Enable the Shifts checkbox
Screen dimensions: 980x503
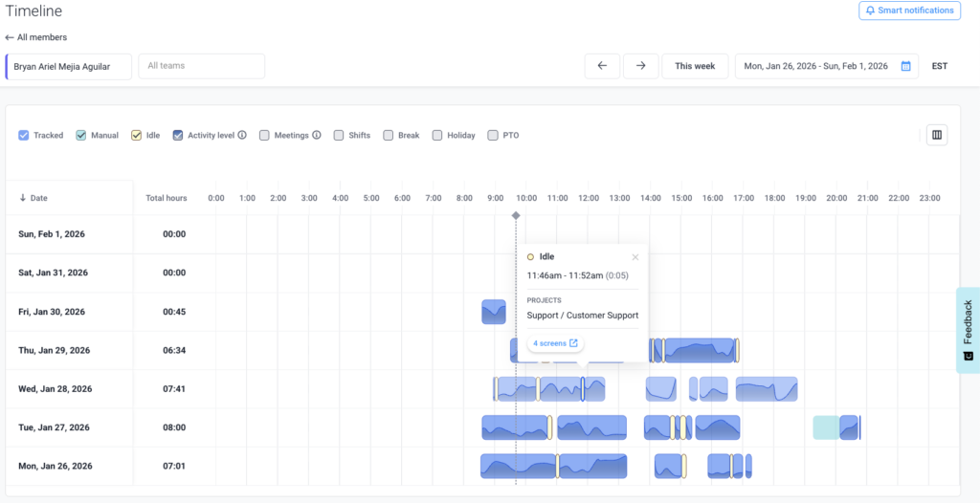(339, 136)
